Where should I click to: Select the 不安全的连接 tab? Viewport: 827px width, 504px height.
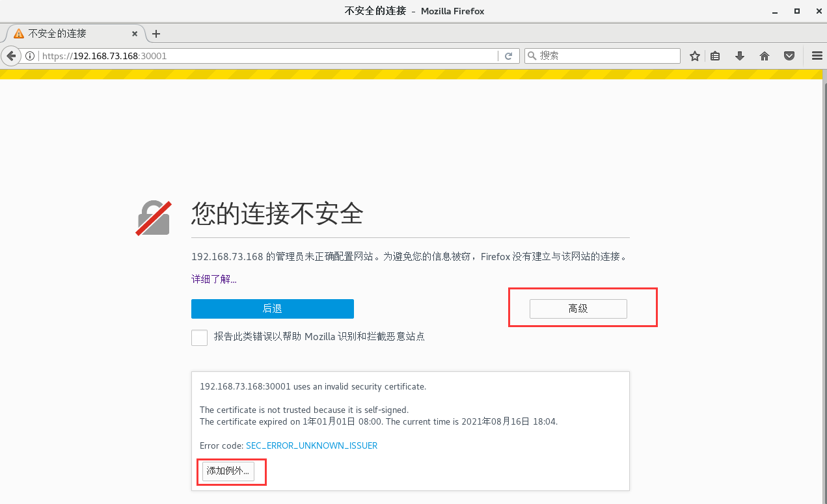pyautogui.click(x=74, y=34)
